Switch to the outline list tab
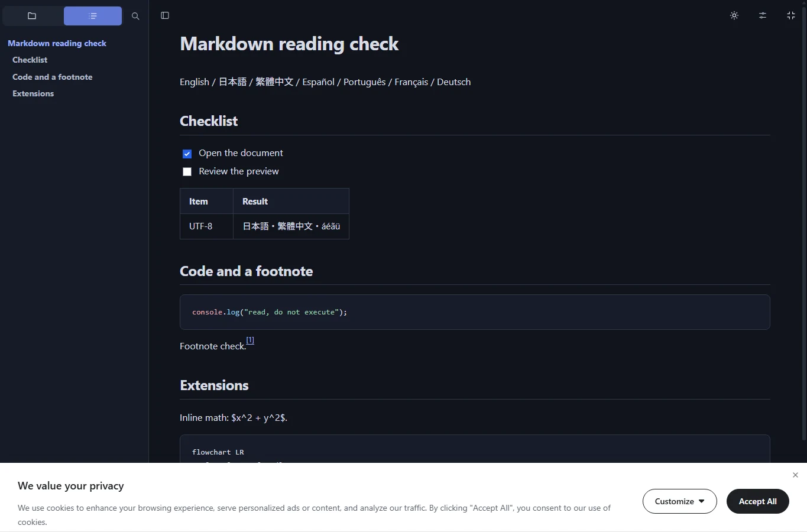The width and height of the screenshot is (807, 532). click(93, 16)
